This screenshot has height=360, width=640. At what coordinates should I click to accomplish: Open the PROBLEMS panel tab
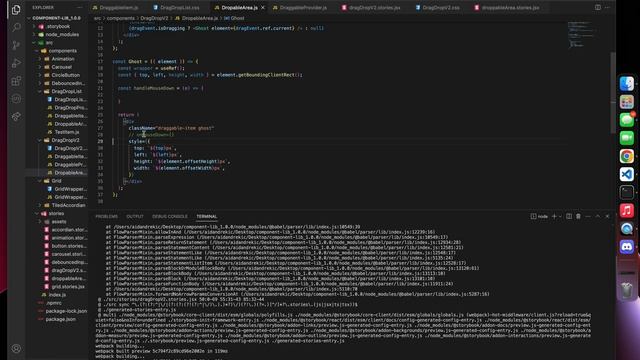point(107,216)
